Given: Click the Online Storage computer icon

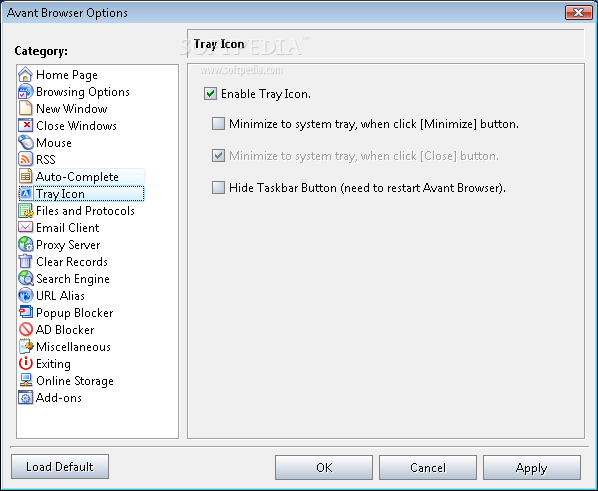Looking at the screenshot, I should tap(25, 380).
